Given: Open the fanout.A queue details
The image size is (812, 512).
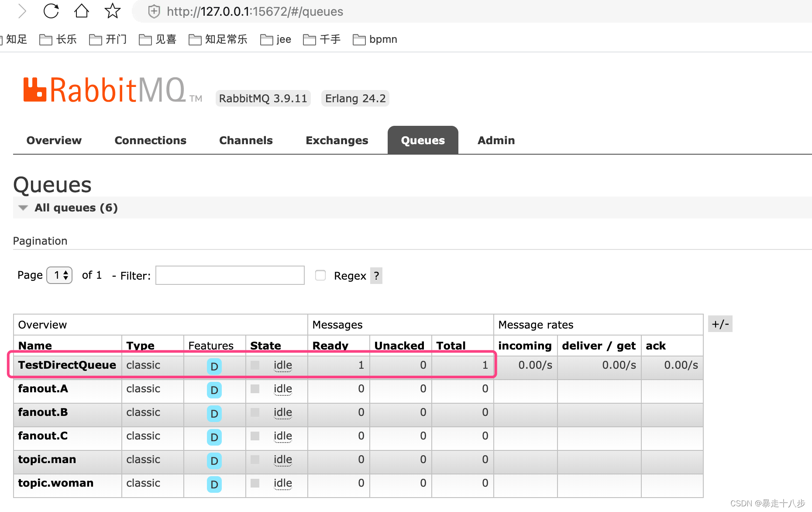Looking at the screenshot, I should [x=43, y=388].
